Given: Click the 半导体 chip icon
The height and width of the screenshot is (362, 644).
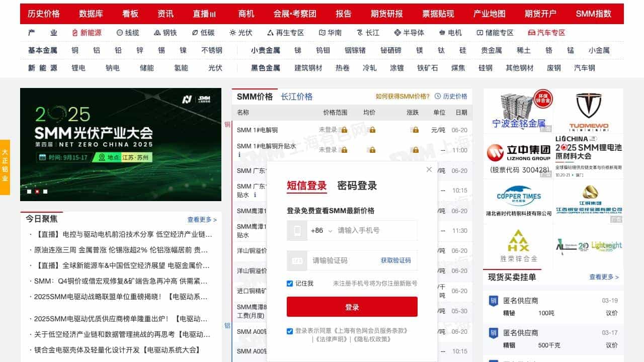Looking at the screenshot, I should pos(397,33).
